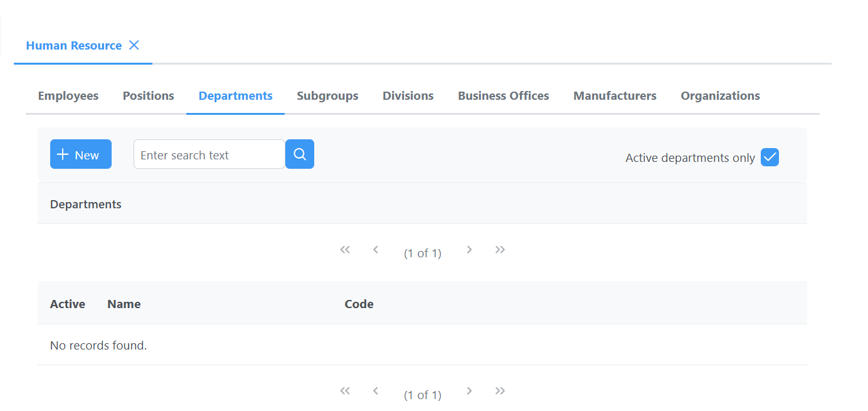Focus the Enter search text field
Viewport: 868px width, 411px height.
tap(209, 154)
